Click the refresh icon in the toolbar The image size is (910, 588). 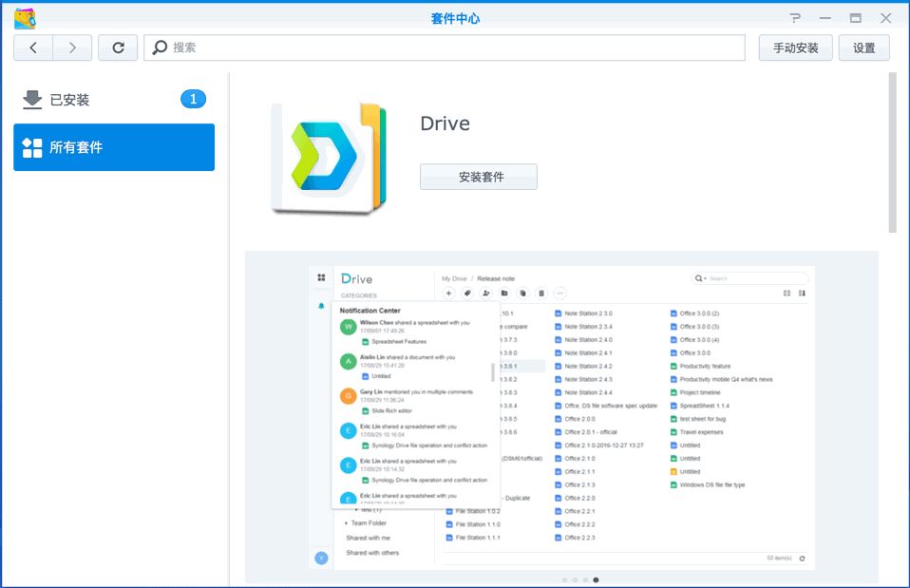coord(118,47)
